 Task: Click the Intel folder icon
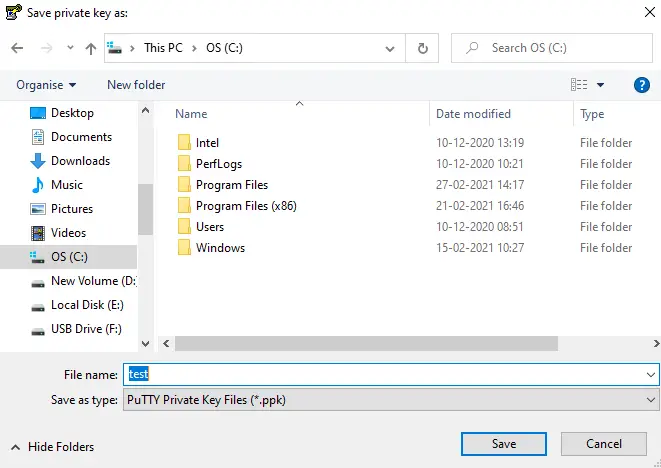point(184,143)
